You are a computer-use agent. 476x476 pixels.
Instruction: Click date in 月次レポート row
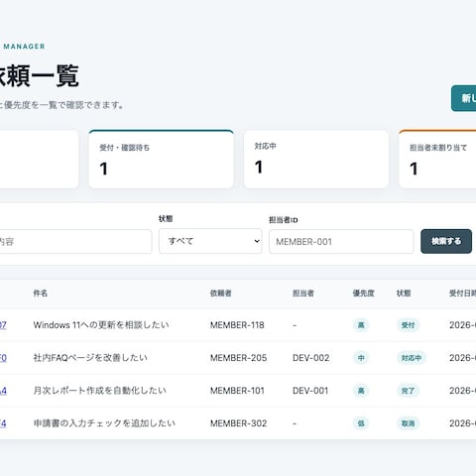coord(462,391)
